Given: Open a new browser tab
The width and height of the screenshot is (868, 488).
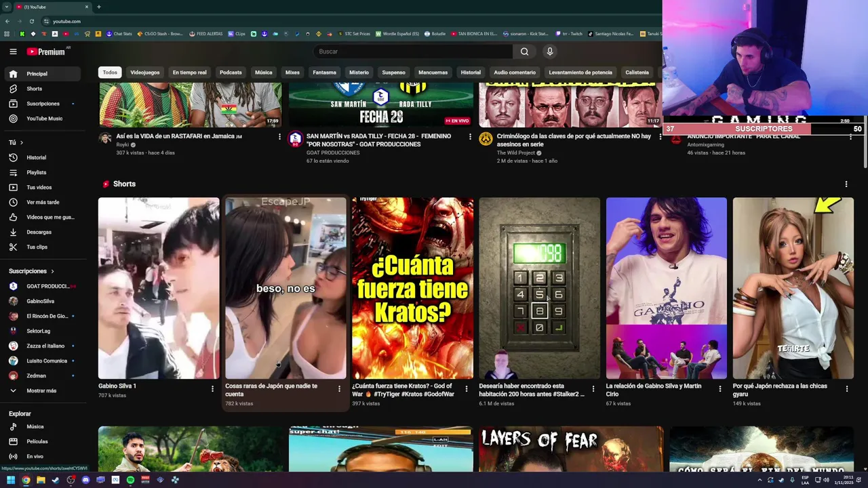Looking at the screenshot, I should pyautogui.click(x=99, y=7).
